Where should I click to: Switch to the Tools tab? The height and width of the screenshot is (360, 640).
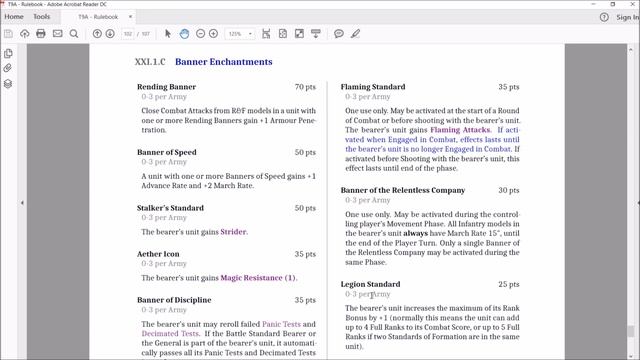point(42,17)
